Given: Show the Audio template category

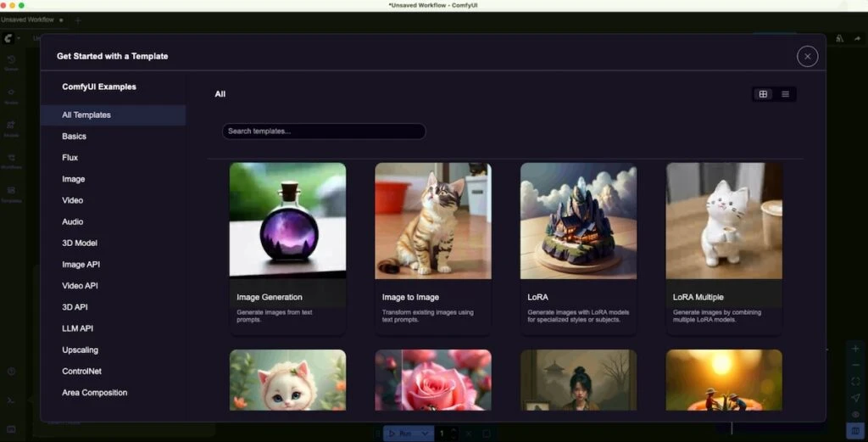Looking at the screenshot, I should pyautogui.click(x=113, y=221).
